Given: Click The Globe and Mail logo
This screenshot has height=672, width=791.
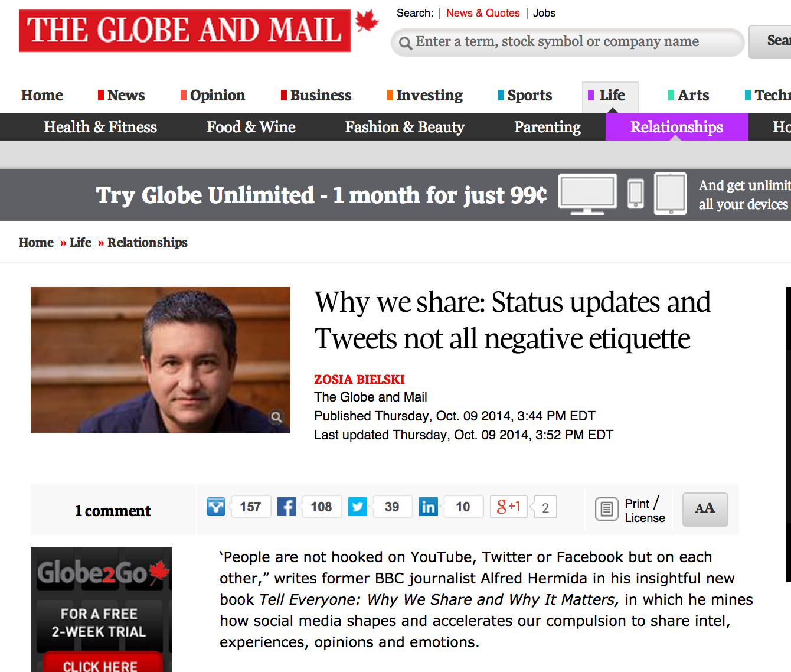Looking at the screenshot, I should 198,30.
